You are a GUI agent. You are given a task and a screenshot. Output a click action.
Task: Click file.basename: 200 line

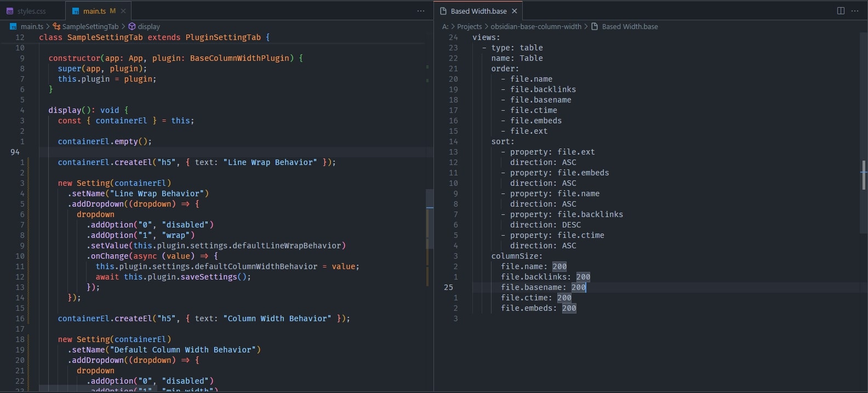point(543,287)
